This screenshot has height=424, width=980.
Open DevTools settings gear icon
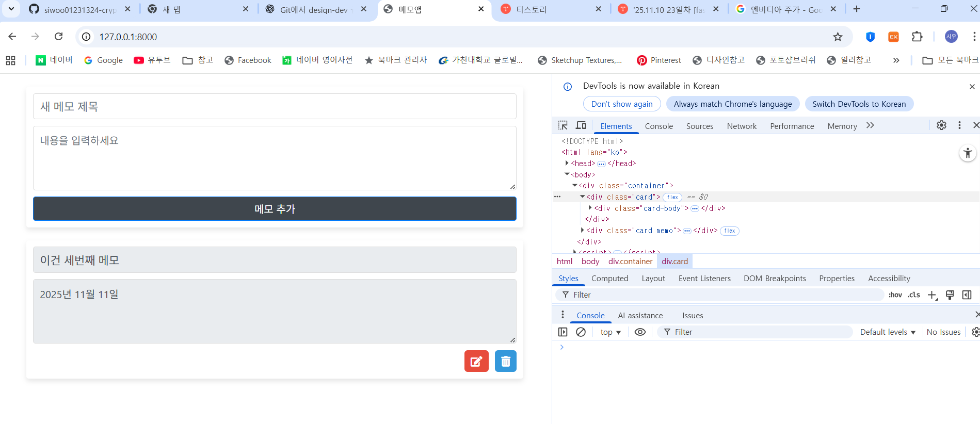pyautogui.click(x=941, y=125)
